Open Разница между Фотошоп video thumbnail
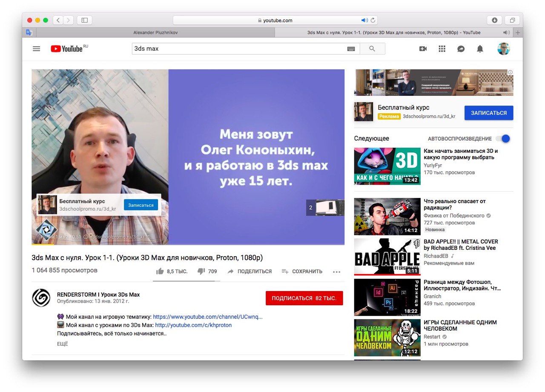The width and height of the screenshot is (545, 392). (x=387, y=297)
